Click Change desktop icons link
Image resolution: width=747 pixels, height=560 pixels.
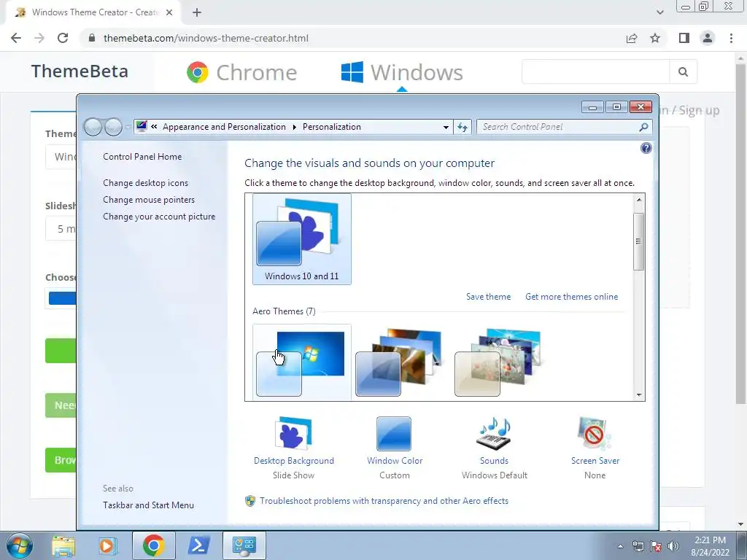tap(145, 183)
